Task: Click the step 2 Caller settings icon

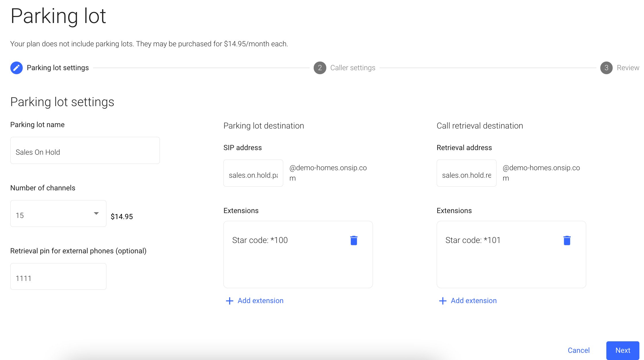Action: (x=319, y=68)
